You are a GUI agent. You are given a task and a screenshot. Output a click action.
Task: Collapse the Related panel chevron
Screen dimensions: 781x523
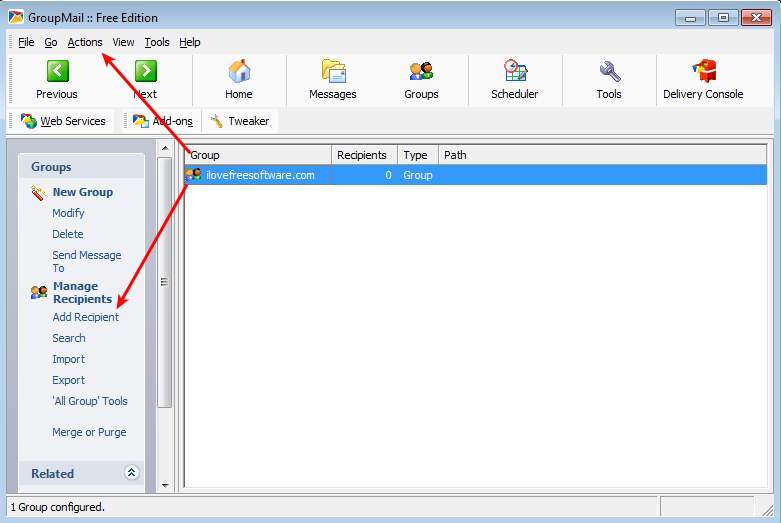pyautogui.click(x=131, y=473)
